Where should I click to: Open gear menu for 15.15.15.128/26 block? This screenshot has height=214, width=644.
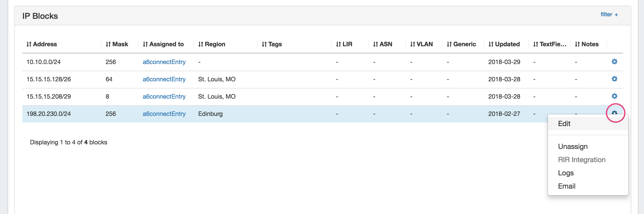[x=614, y=79]
